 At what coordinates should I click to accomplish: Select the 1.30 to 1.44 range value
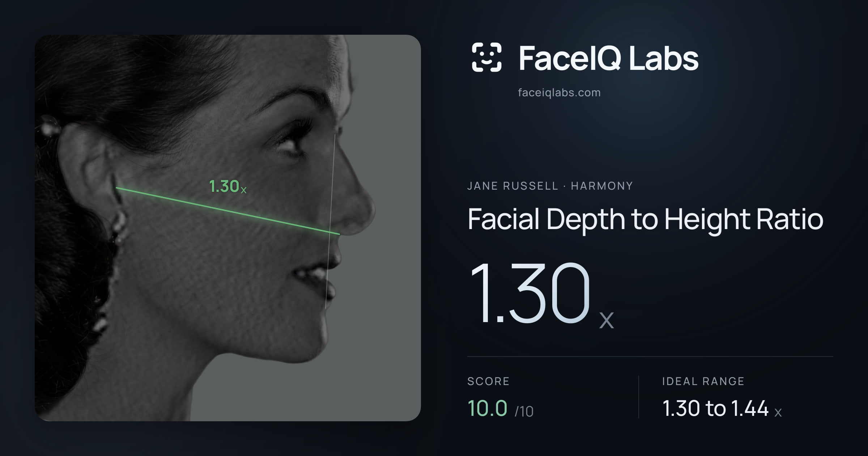tap(715, 408)
